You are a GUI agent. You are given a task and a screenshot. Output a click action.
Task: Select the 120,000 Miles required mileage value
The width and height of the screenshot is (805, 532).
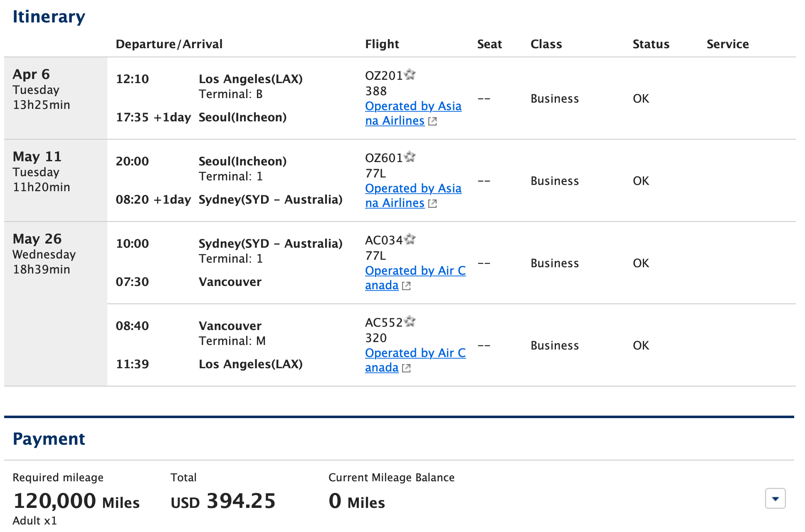[x=76, y=501]
